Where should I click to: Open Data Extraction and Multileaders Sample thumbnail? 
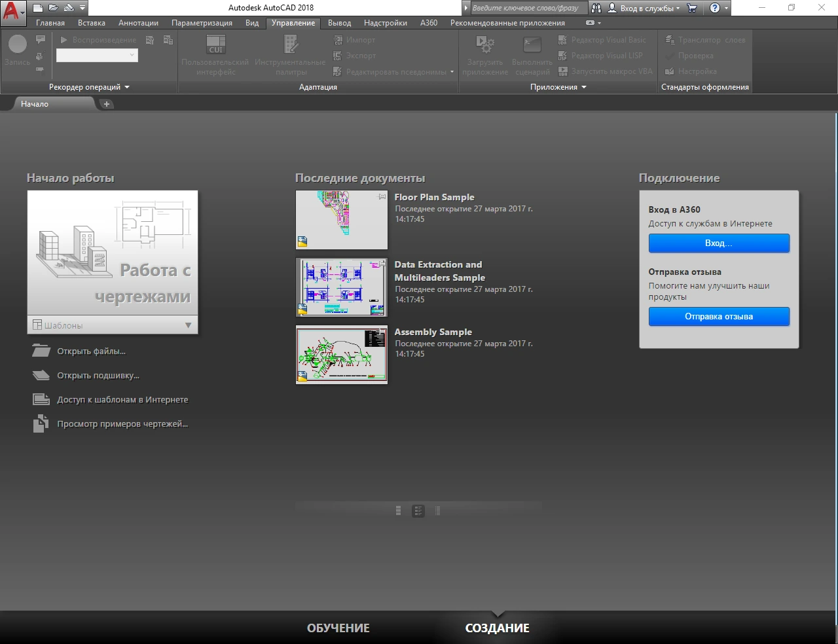pos(342,287)
